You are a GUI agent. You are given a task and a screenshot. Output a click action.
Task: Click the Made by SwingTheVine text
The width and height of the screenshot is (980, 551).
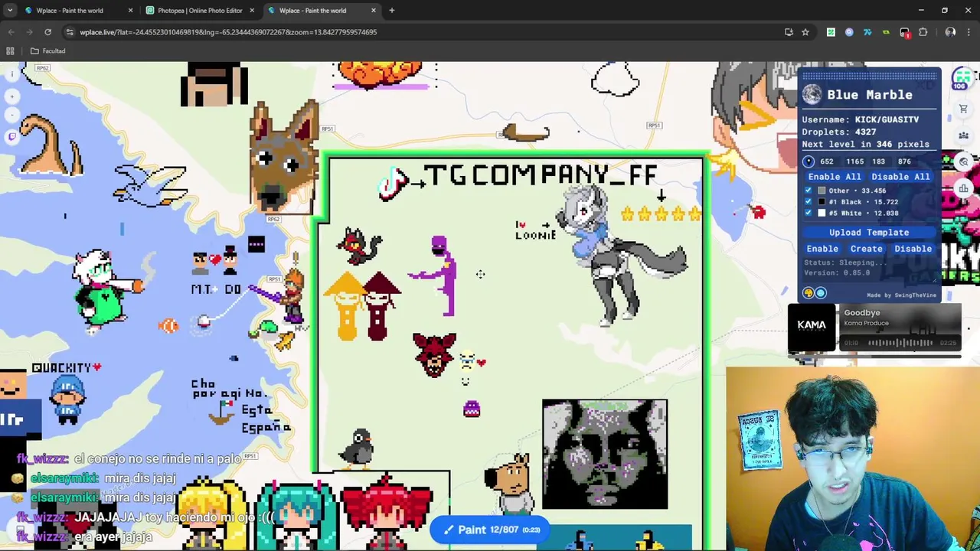(x=901, y=295)
